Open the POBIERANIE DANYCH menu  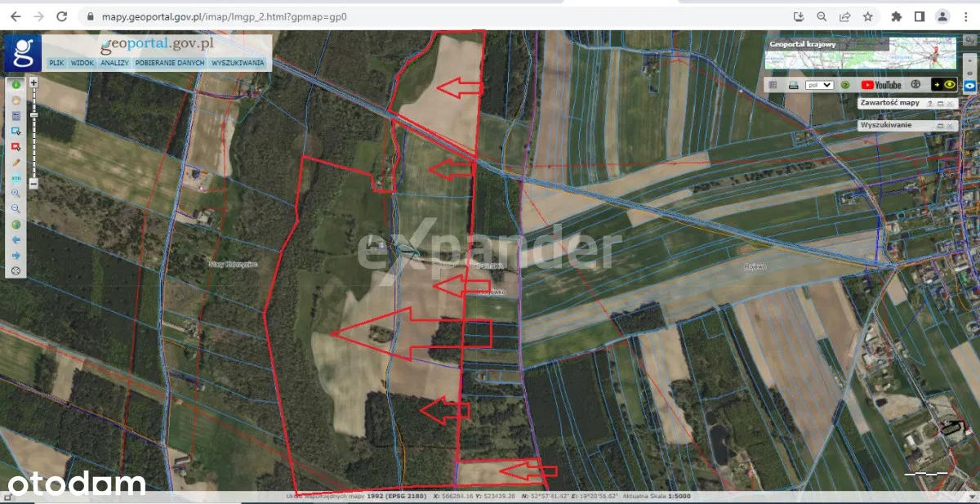coord(169,63)
